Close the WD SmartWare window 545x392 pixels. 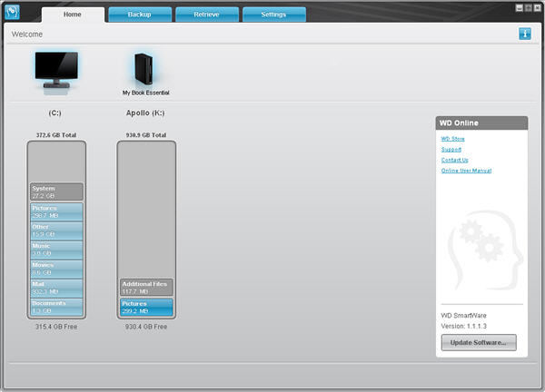538,8
